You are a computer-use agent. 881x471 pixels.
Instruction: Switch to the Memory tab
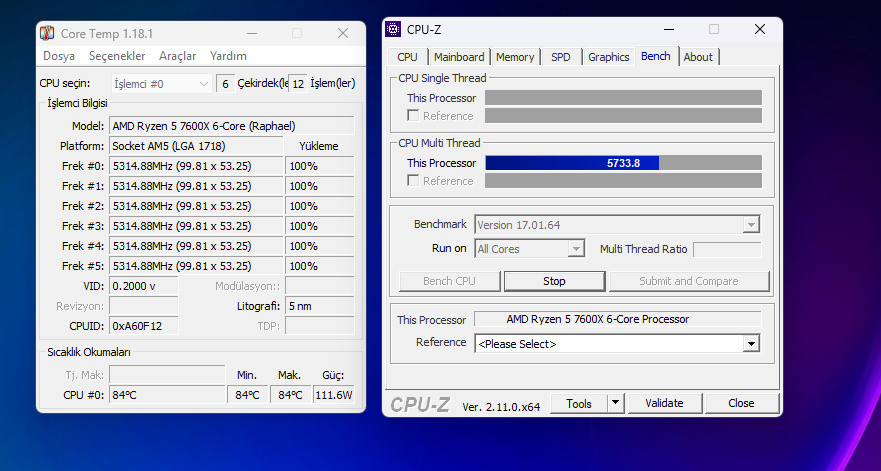pos(515,57)
